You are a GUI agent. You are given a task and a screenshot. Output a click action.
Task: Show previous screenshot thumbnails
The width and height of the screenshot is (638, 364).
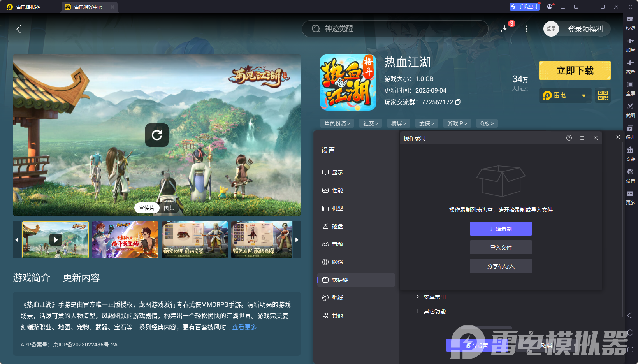pyautogui.click(x=17, y=240)
